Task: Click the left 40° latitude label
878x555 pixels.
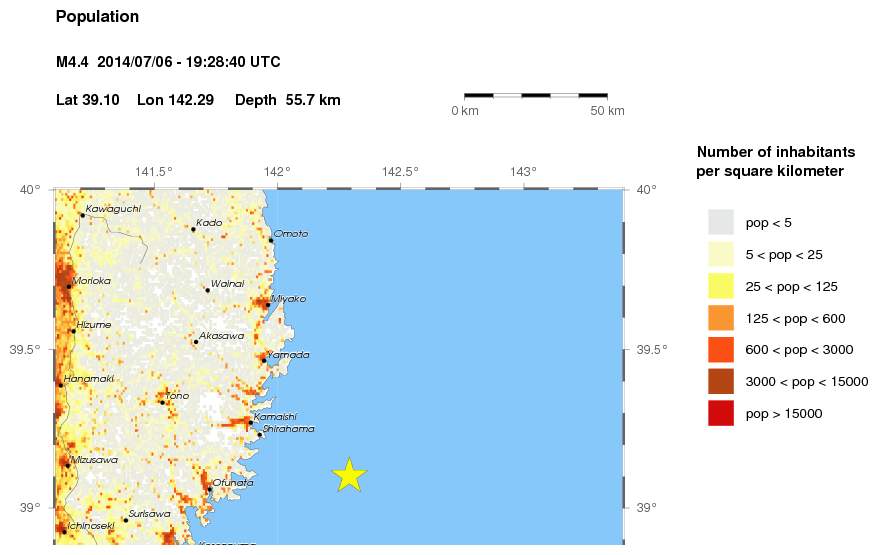Action: pos(30,190)
